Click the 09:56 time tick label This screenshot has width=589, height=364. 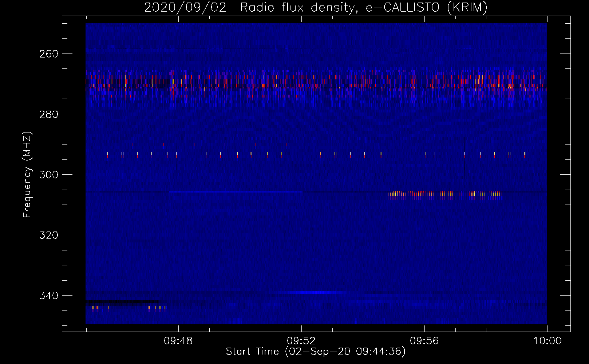click(x=424, y=341)
